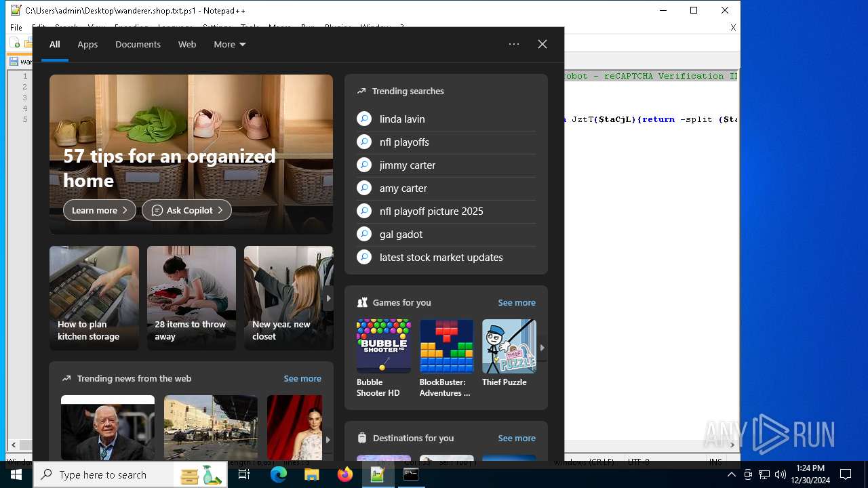See more trending news from the web
Image resolution: width=868 pixels, height=488 pixels.
[302, 378]
